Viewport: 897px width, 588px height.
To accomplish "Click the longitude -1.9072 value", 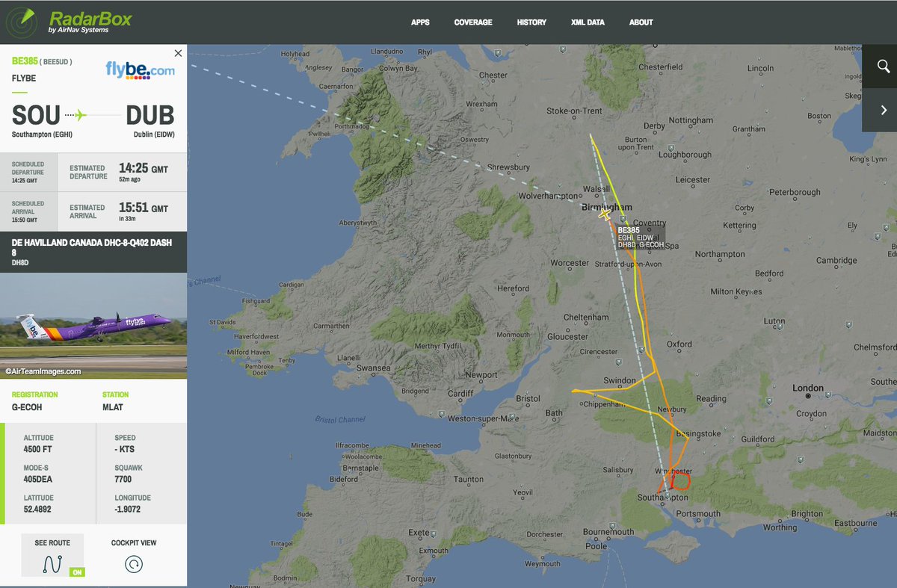I will tap(129, 509).
